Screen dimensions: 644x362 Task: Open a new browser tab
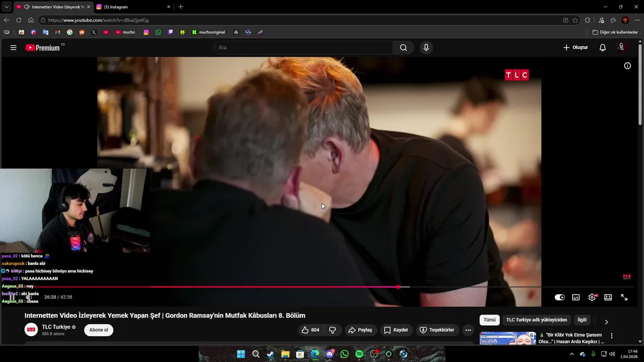181,7
